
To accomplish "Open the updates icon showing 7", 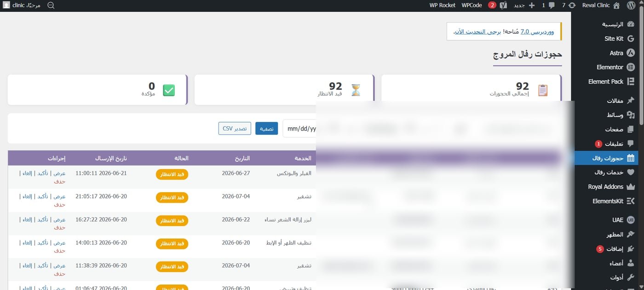I will (572, 6).
